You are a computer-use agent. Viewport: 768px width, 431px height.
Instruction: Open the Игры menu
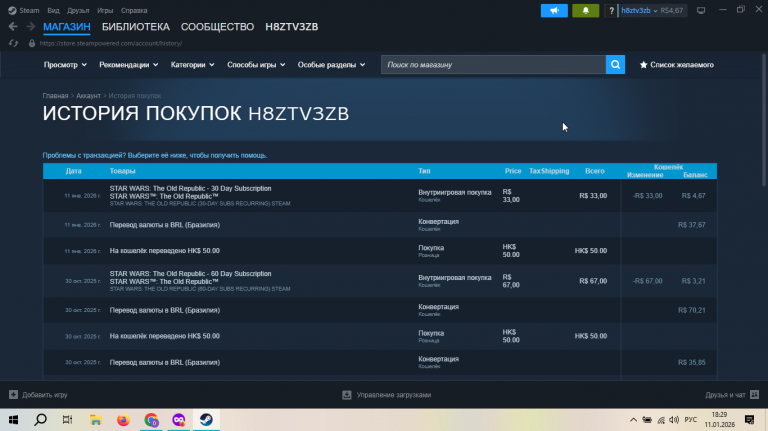[105, 10]
